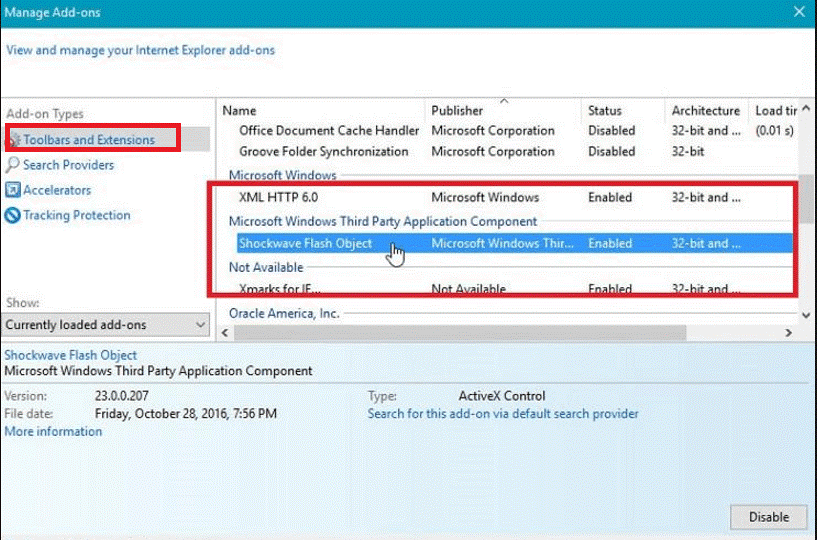Open Search Providers add-on type
817x540 pixels.
(x=68, y=165)
